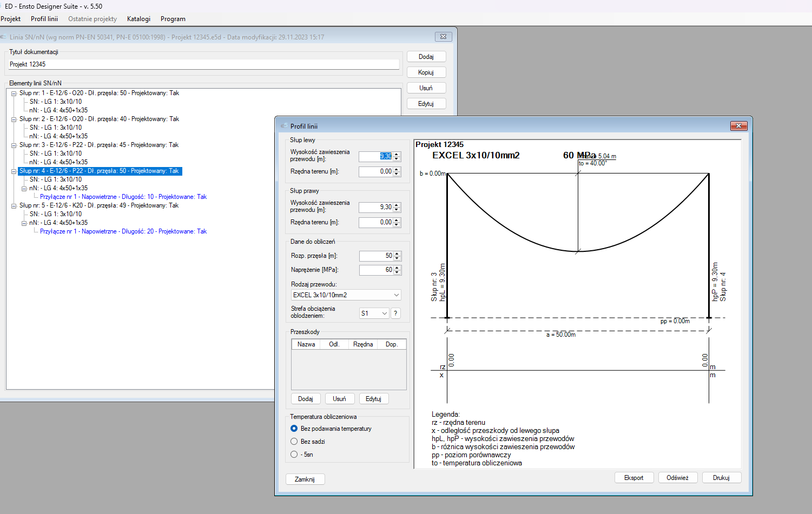Viewport: 812px width, 514px height.
Task: Select 'Bez podawania temperatury' radio option
Action: click(x=294, y=429)
